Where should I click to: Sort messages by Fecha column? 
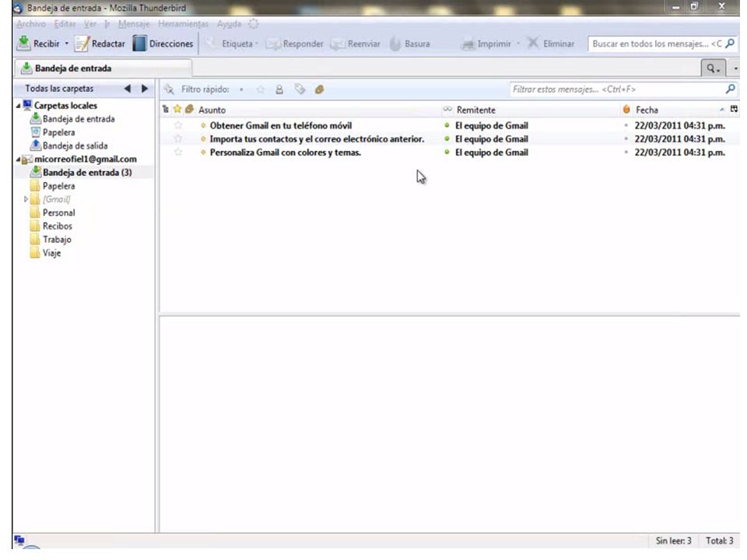[679, 110]
